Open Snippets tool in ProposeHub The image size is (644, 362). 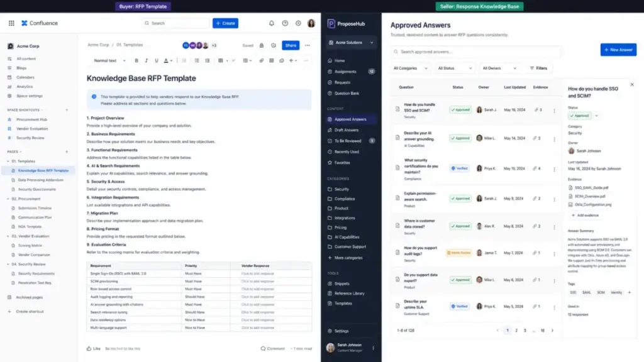tap(341, 283)
